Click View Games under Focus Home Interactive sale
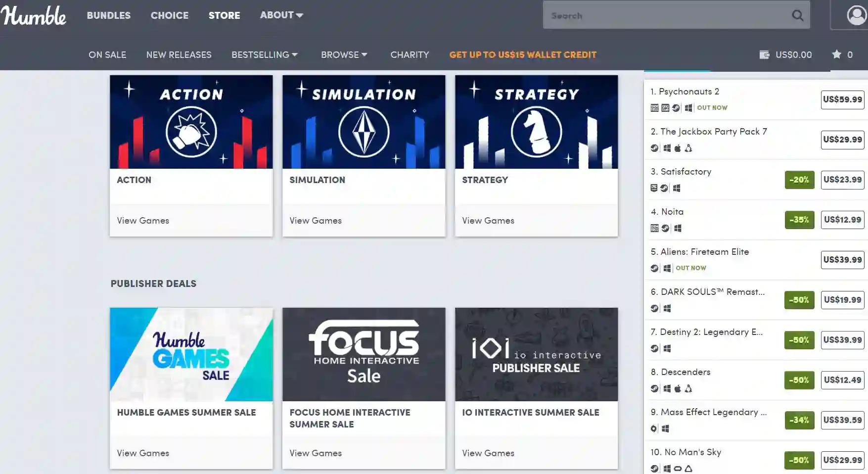This screenshot has width=868, height=474. 316,453
